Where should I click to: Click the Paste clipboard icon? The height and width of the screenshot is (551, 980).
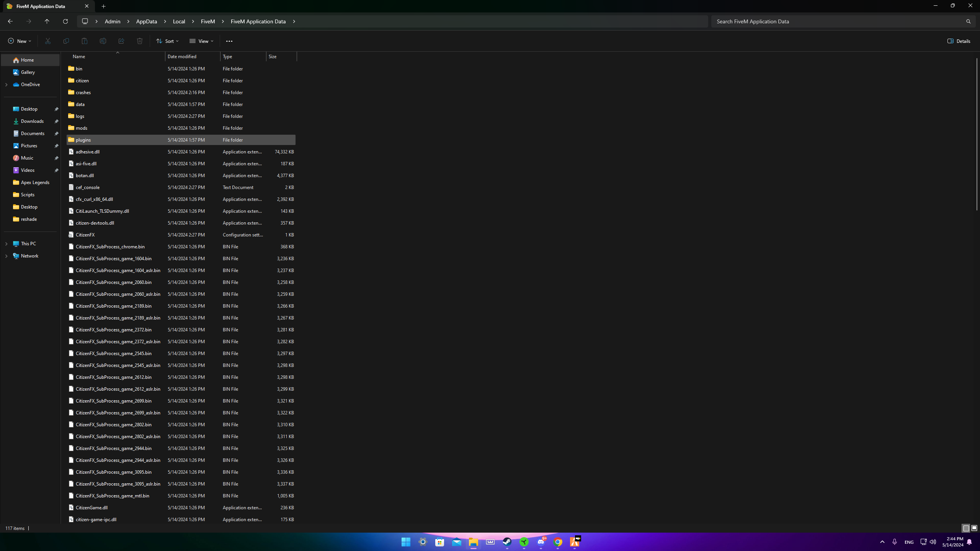coord(85,41)
